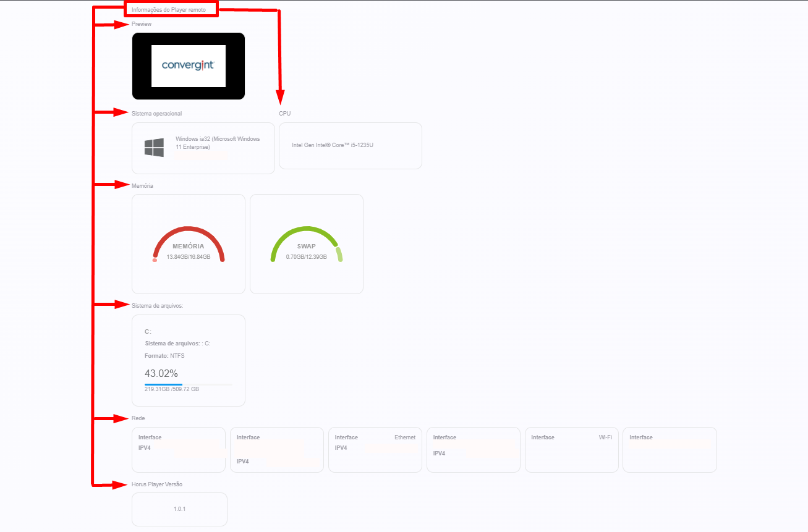808x532 pixels.
Task: Click the red MEMÓRIA gauge arc
Action: pos(189,231)
